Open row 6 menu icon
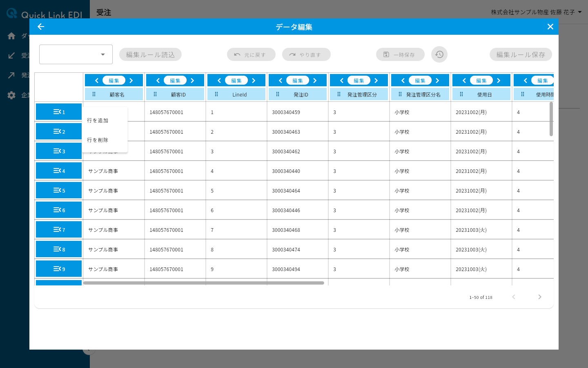 point(57,210)
